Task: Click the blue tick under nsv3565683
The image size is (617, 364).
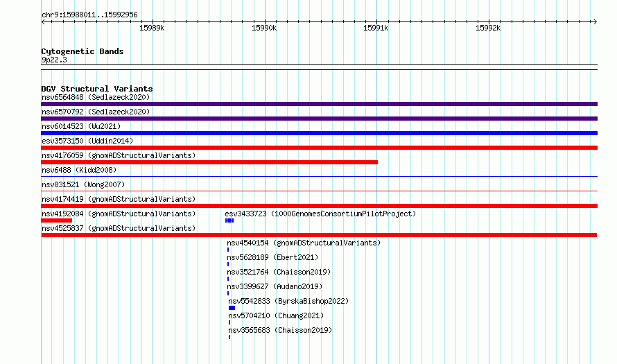Action: 229,337
